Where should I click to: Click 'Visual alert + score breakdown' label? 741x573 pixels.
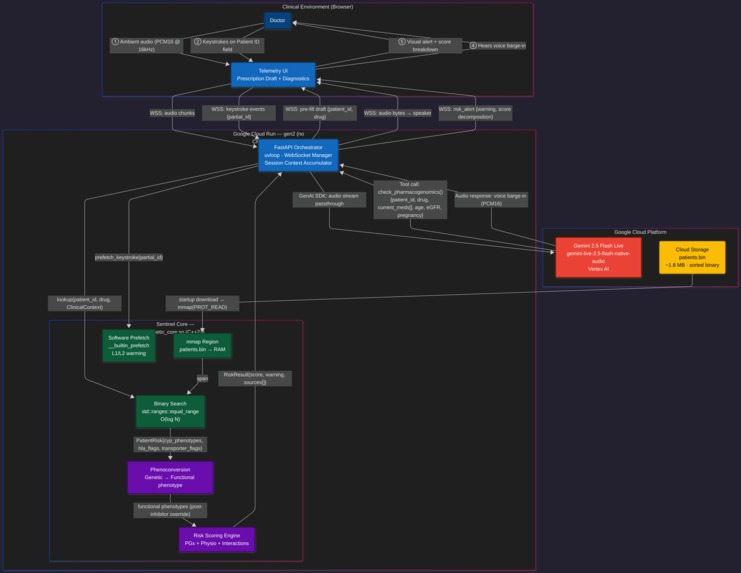[425, 45]
